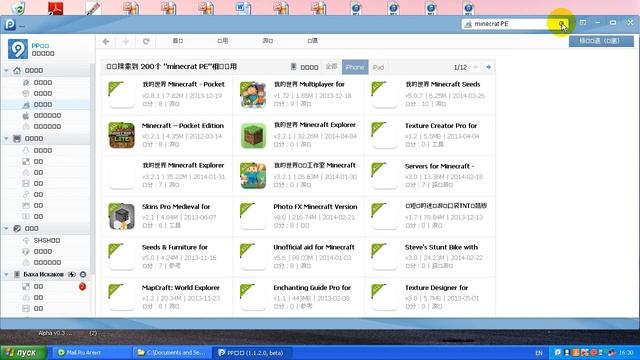Screen dimensions: 640x360
Task: Select the SHSH sidebar item
Action: (x=47, y=240)
